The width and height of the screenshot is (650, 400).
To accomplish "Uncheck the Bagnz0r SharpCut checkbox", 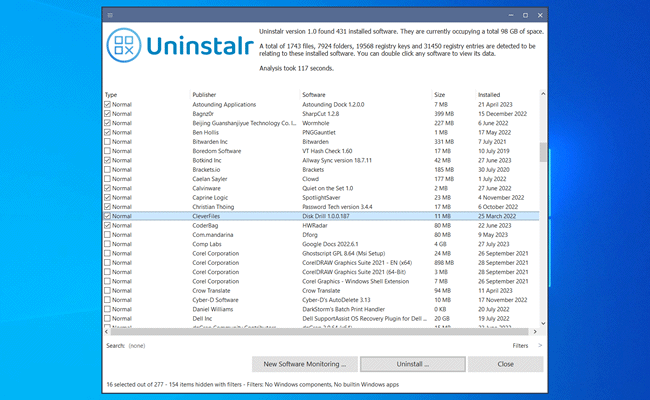I will 107,114.
